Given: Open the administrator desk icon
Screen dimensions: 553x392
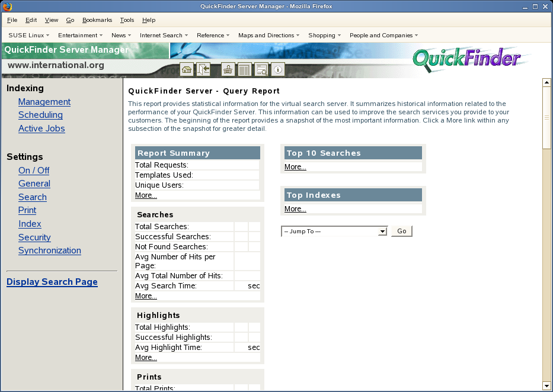Looking at the screenshot, I should pyautogui.click(x=228, y=69).
